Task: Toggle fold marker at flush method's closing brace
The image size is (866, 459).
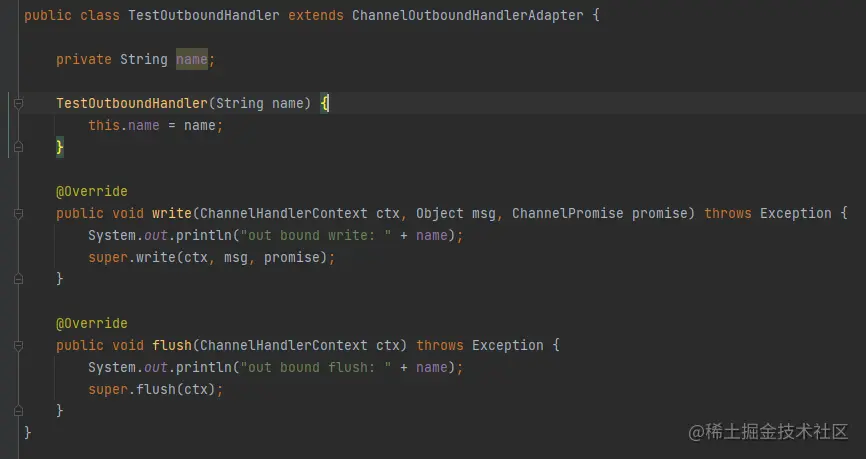Action: pos(18,411)
